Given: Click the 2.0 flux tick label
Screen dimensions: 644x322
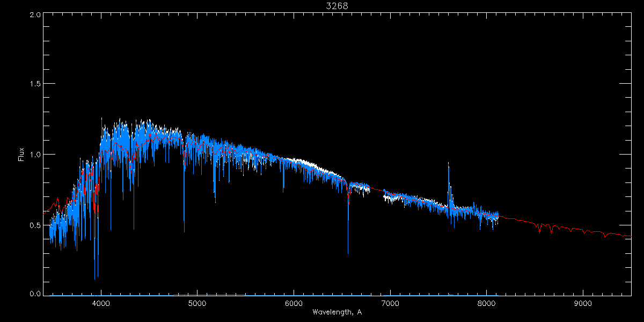Looking at the screenshot, I should pos(34,14).
